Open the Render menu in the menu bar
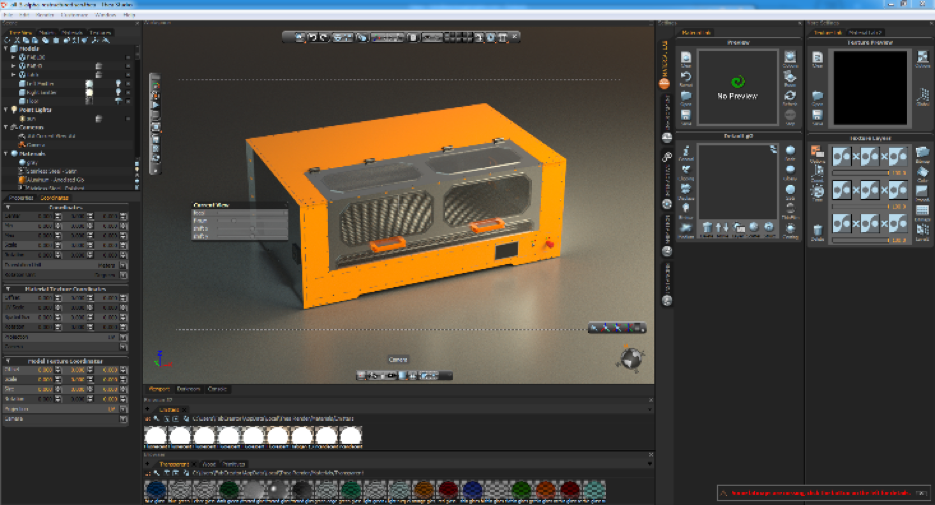Viewport: 935px width, 505px height. pyautogui.click(x=46, y=16)
